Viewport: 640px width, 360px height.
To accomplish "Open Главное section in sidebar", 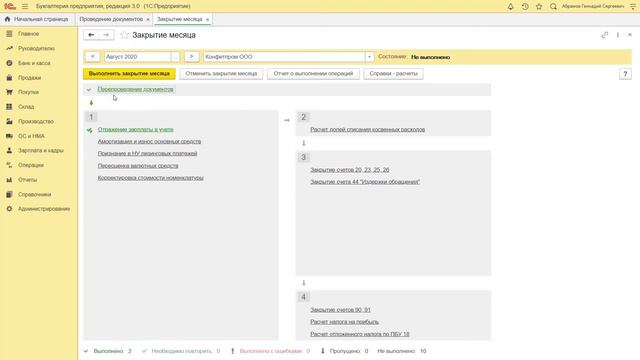I will coord(28,34).
